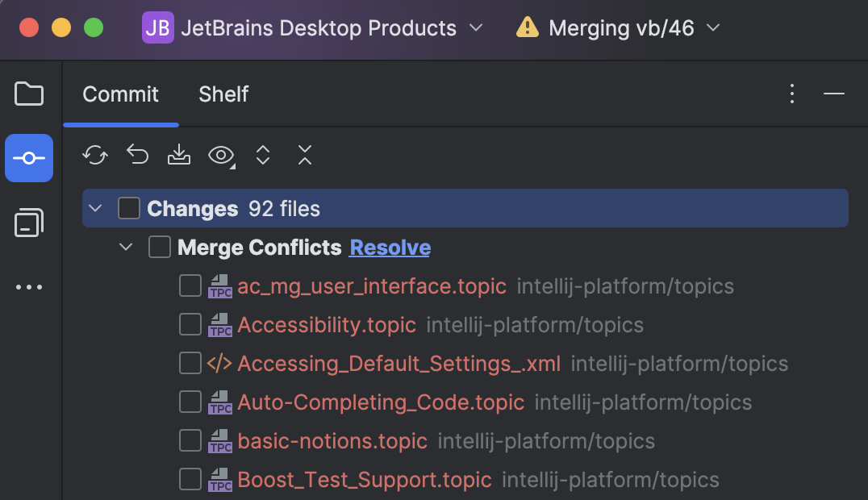Click the Resolve link for merge conflicts
Viewport: 868px width, 500px height.
point(390,247)
